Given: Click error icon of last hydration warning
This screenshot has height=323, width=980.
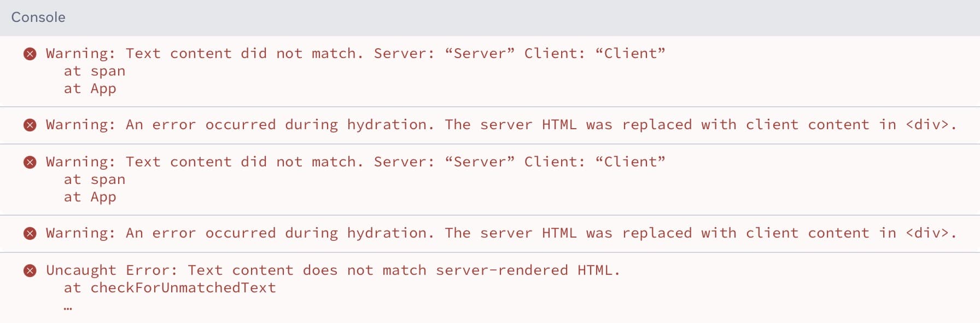Looking at the screenshot, I should [x=30, y=234].
